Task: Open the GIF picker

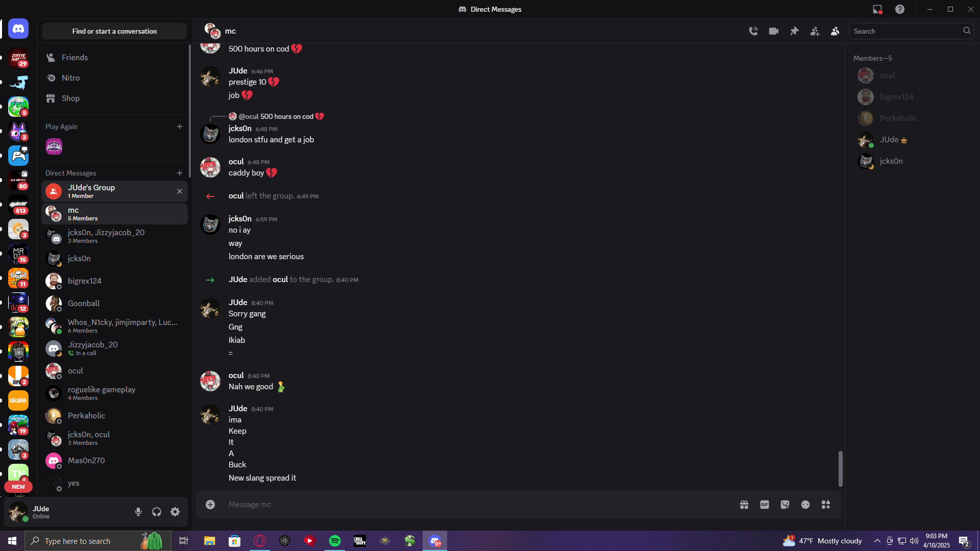Action: pos(765,505)
